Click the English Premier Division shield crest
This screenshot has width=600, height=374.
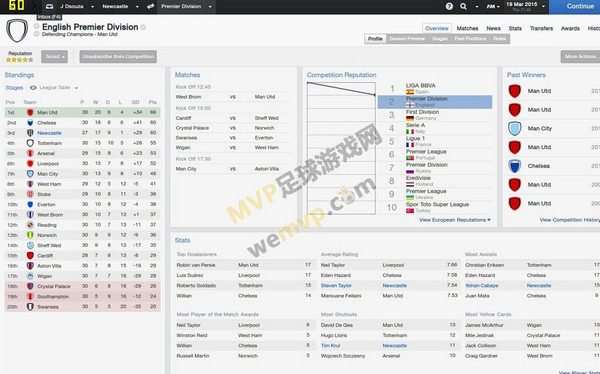click(x=17, y=31)
